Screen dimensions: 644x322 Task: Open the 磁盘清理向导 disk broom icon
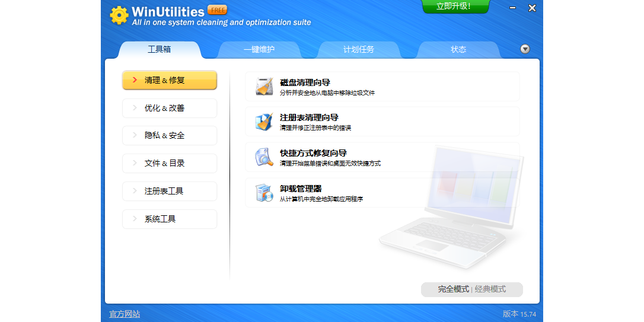pos(264,86)
